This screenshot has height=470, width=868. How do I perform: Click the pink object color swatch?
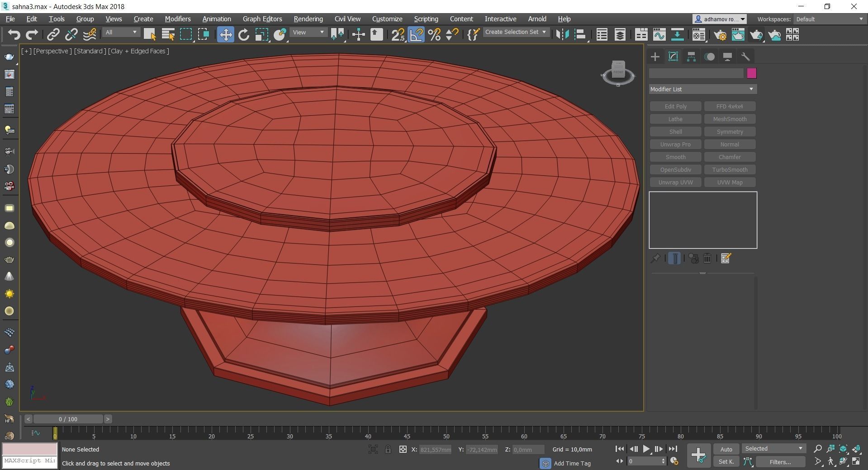point(751,73)
